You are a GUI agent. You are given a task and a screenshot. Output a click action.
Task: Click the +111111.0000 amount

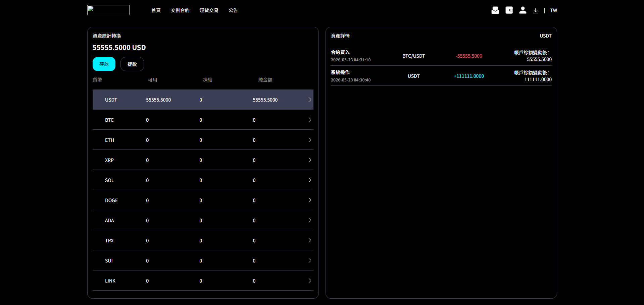click(469, 76)
